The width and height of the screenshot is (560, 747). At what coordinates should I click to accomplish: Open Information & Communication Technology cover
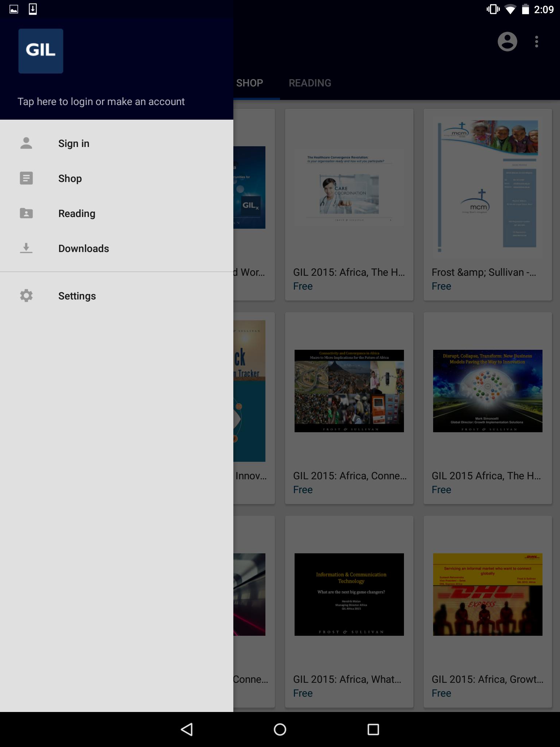(349, 595)
